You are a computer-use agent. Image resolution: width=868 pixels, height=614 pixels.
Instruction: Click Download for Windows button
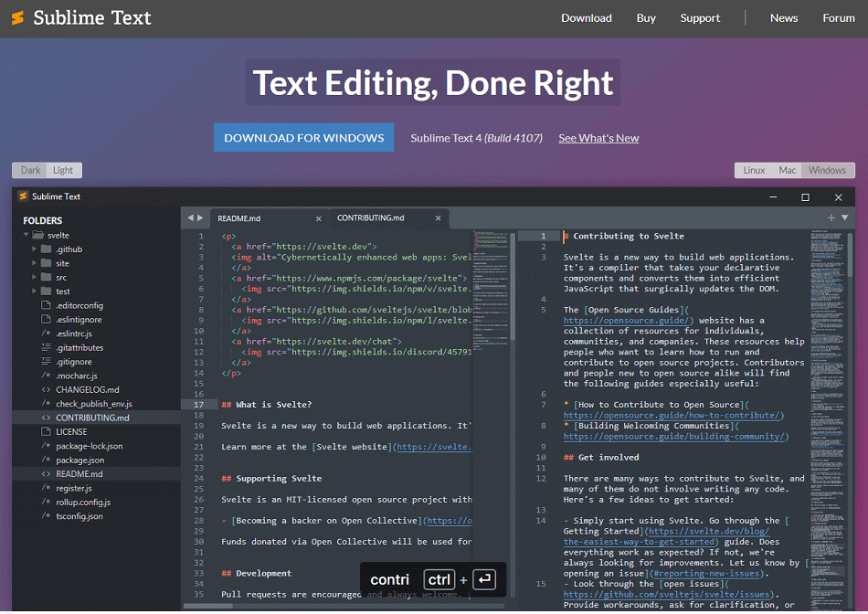coord(304,137)
